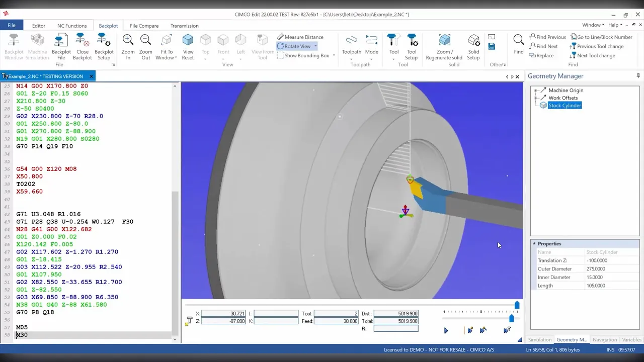Open the Backplot Window tool
The height and width of the screenshot is (362, 644).
point(14,47)
